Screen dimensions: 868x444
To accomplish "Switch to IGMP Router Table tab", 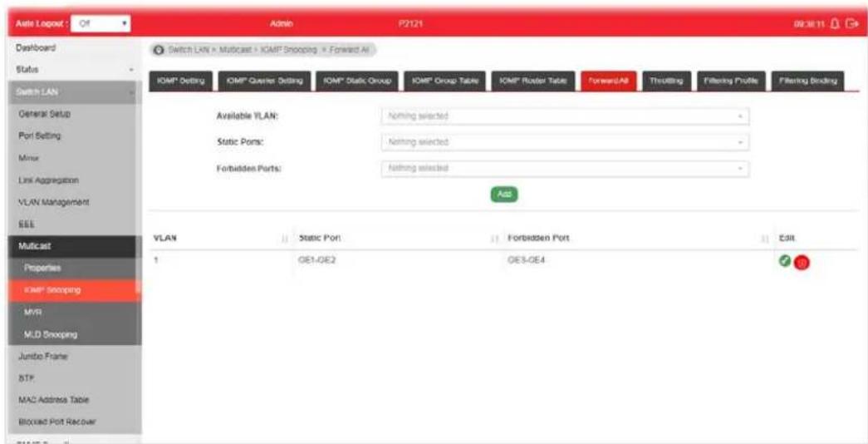I will [x=533, y=81].
